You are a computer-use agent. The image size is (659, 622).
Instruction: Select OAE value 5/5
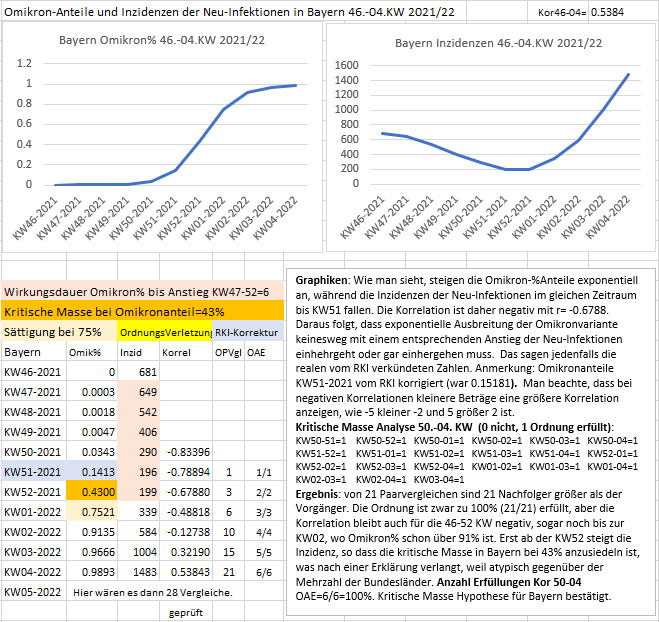pos(264,551)
